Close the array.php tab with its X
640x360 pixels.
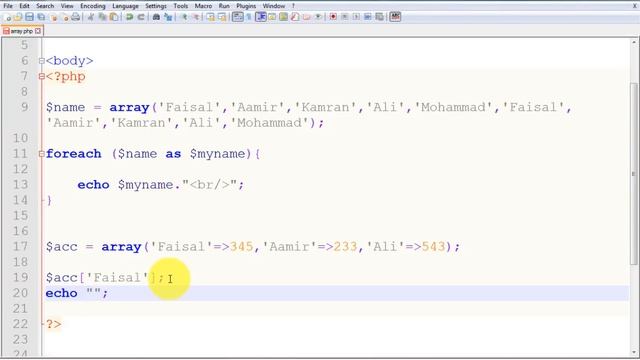pyautogui.click(x=38, y=31)
